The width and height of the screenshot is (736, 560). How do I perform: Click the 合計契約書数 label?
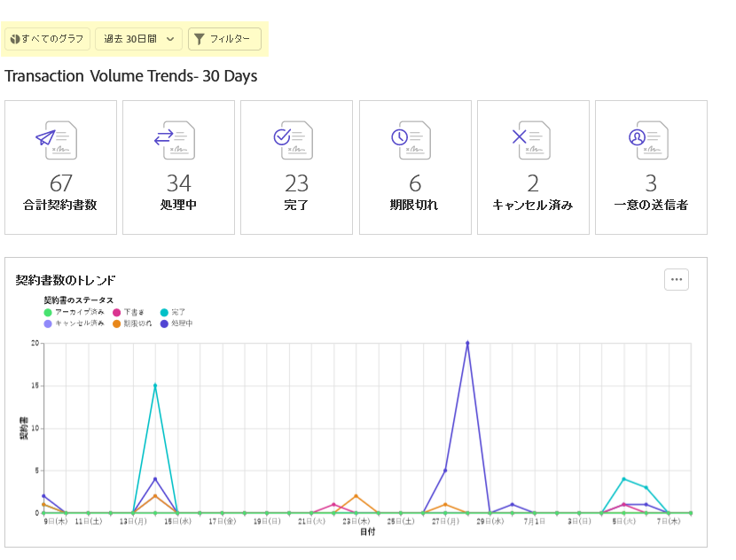(x=60, y=205)
